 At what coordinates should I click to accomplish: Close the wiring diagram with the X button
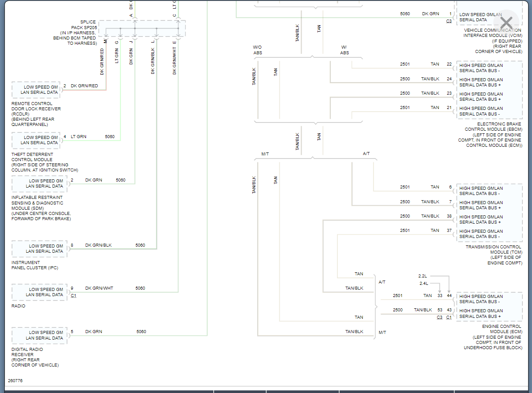pyautogui.click(x=506, y=22)
